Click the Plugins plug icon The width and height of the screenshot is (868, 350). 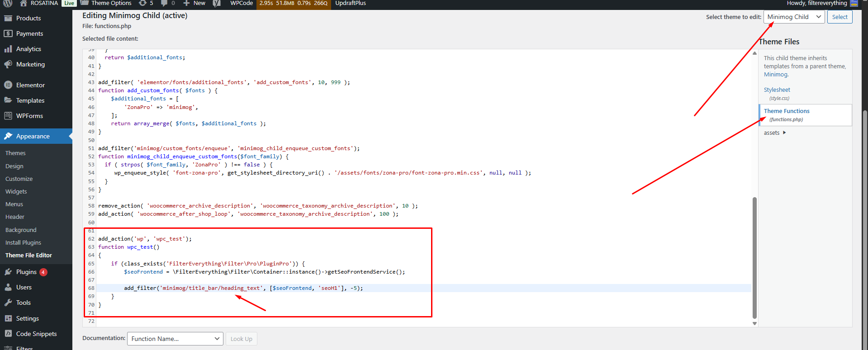point(8,272)
